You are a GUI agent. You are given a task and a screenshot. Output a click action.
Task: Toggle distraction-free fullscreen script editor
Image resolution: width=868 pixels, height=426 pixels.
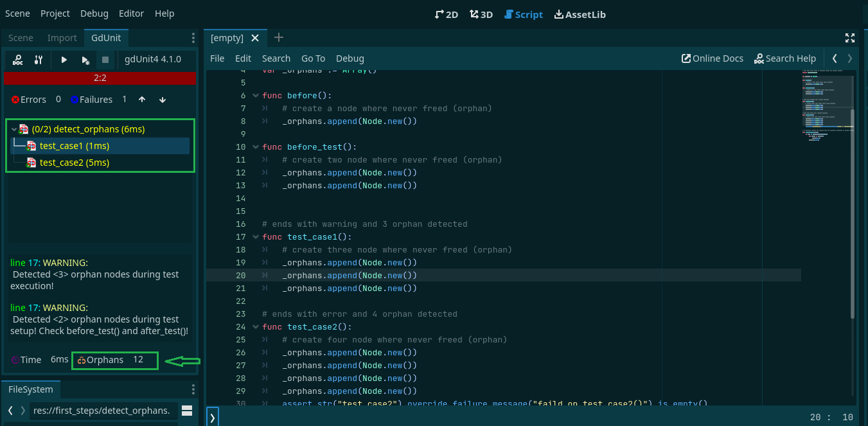click(x=850, y=38)
